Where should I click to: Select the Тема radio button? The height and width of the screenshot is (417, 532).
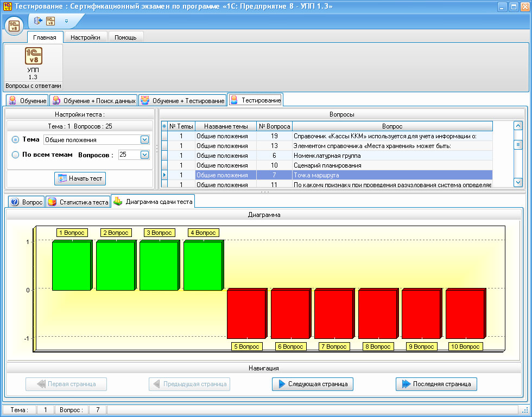(15, 140)
